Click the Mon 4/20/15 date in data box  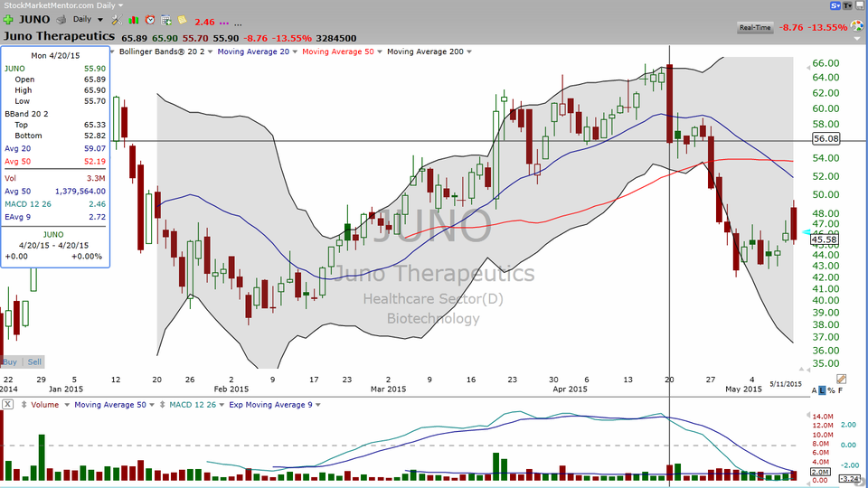[x=55, y=55]
